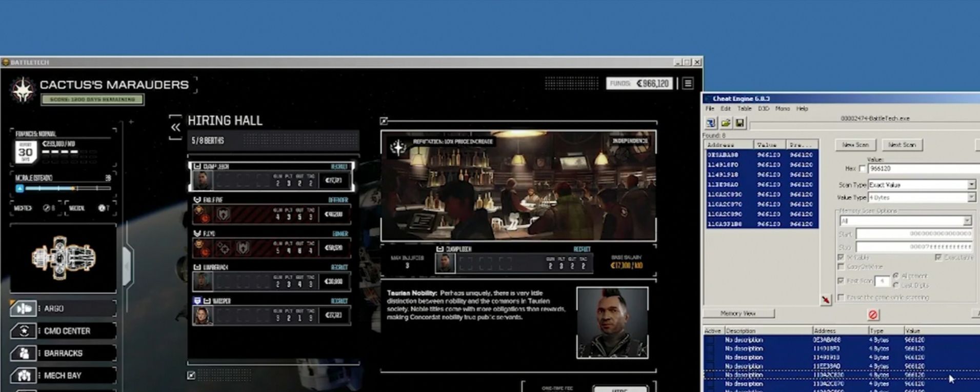Click the red arrow copy-to-address-list icon
Image resolution: width=980 pixels, height=392 pixels.
click(x=826, y=300)
